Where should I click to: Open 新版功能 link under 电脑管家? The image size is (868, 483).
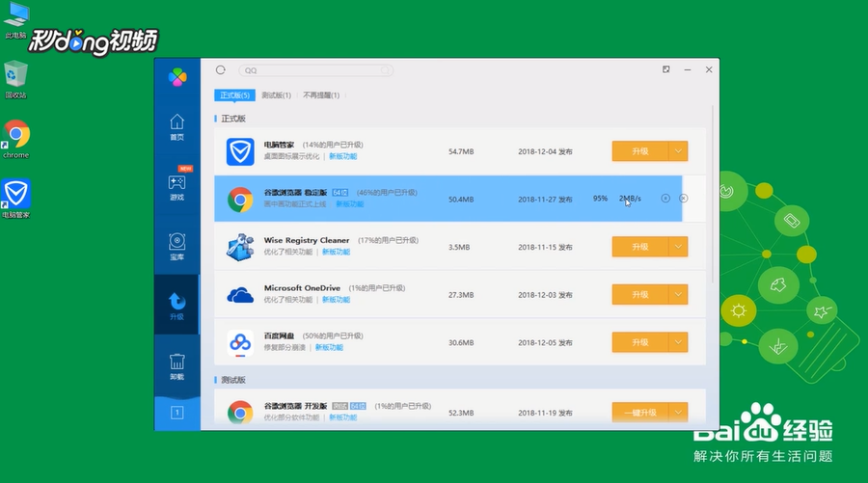(x=343, y=156)
